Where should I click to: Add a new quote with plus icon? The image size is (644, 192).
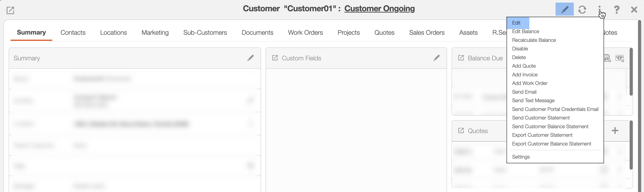point(615,131)
